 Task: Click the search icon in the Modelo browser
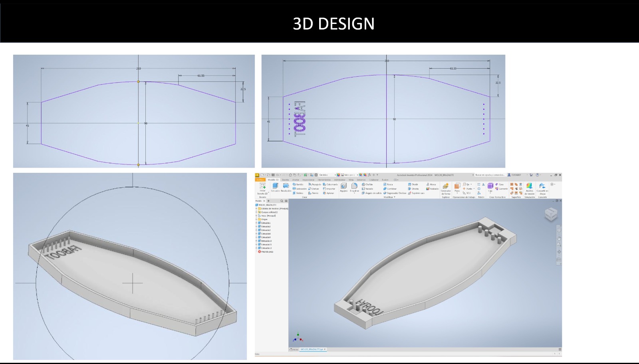282,201
